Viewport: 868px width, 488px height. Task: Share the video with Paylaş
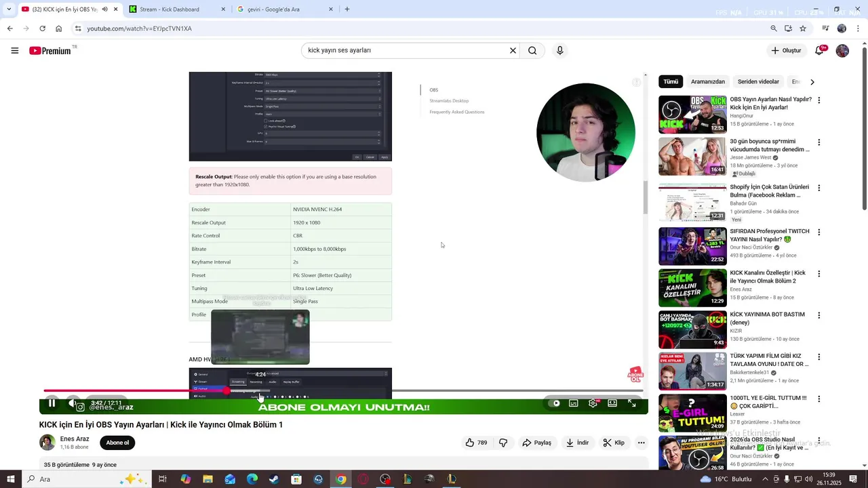pyautogui.click(x=536, y=443)
